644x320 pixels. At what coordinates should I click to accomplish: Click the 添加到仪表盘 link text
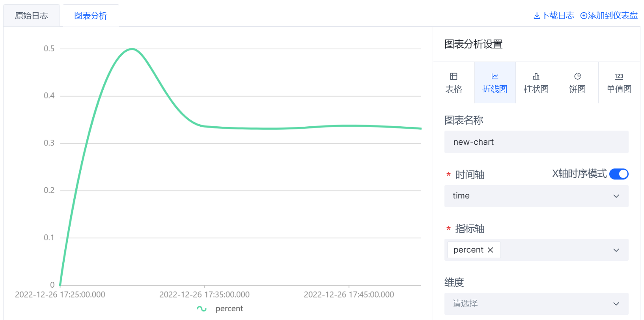click(x=612, y=16)
